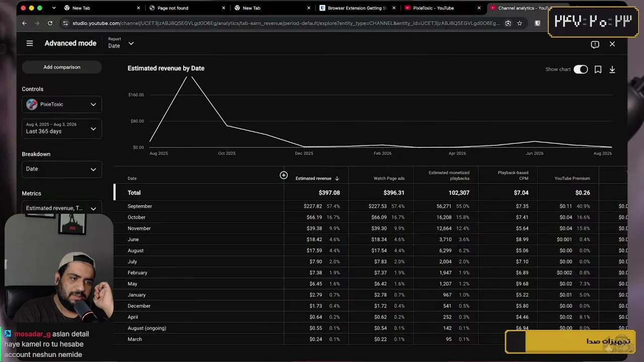
Task: Minimize the window with yellow button
Action: pos(31,8)
